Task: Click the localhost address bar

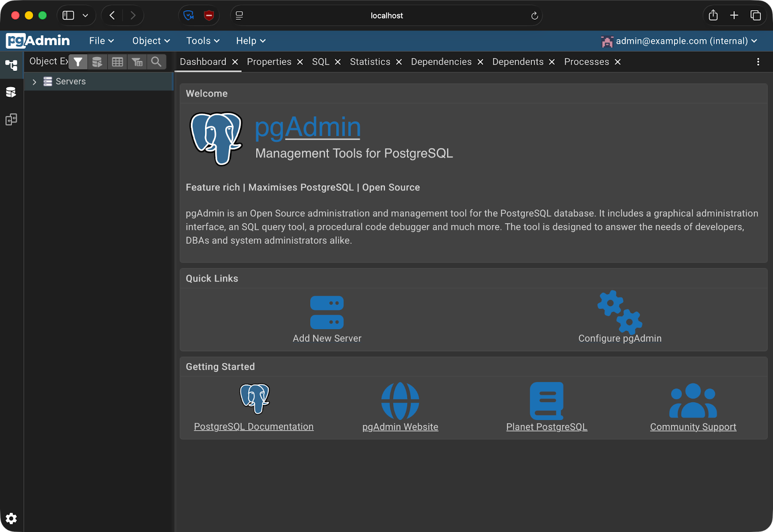Action: tap(386, 15)
